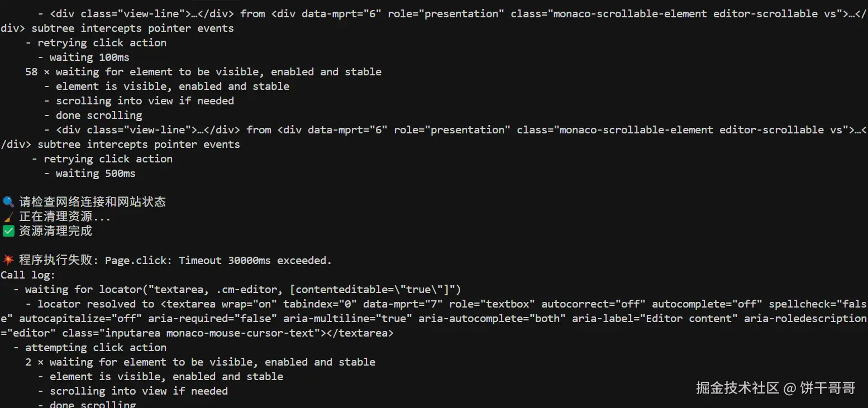
Task: Click the magnifying glass emoji icon
Action: pos(8,202)
